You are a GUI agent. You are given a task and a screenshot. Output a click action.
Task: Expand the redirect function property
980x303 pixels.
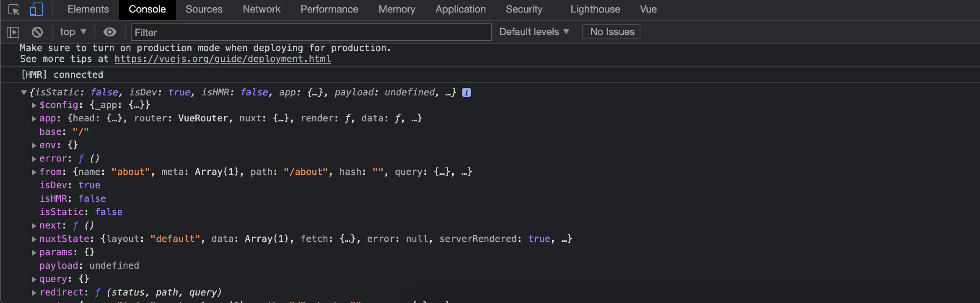point(34,293)
